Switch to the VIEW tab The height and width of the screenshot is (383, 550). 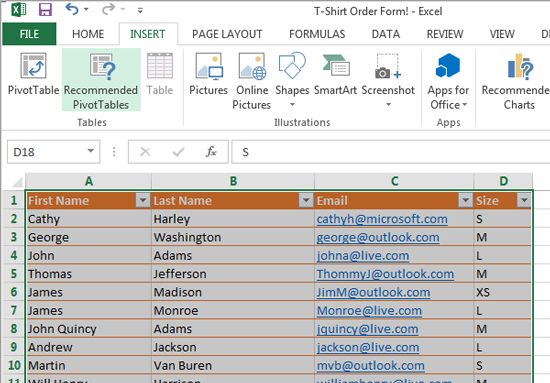point(502,34)
